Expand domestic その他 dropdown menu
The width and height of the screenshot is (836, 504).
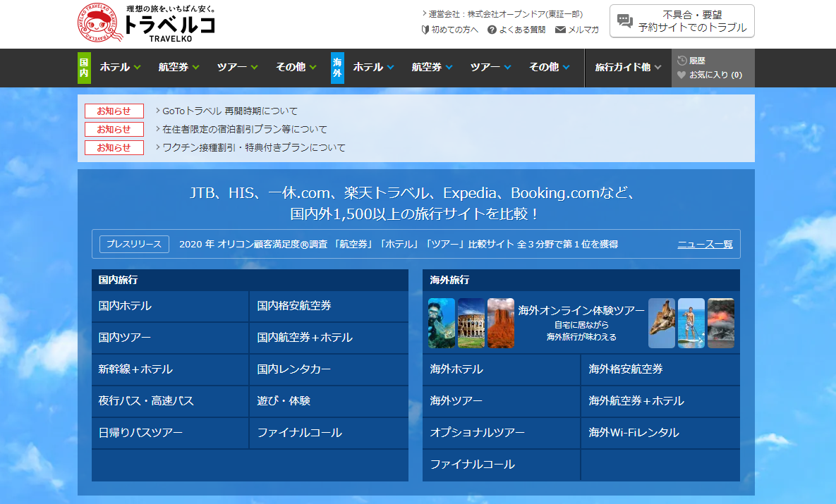coord(296,67)
